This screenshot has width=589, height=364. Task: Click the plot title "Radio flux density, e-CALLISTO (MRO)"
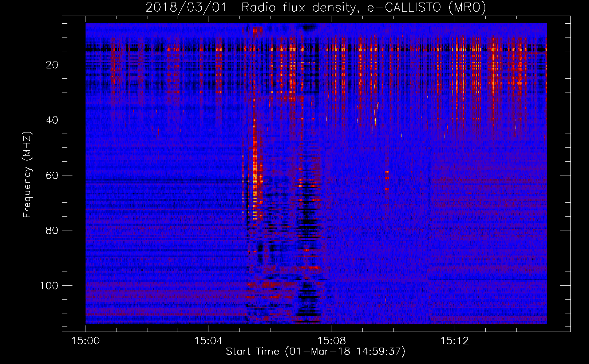(x=364, y=7)
